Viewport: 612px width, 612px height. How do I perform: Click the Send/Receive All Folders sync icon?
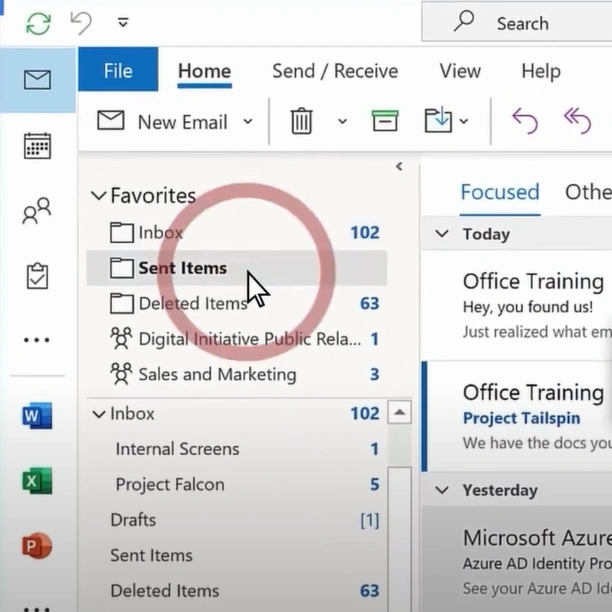pos(38,23)
